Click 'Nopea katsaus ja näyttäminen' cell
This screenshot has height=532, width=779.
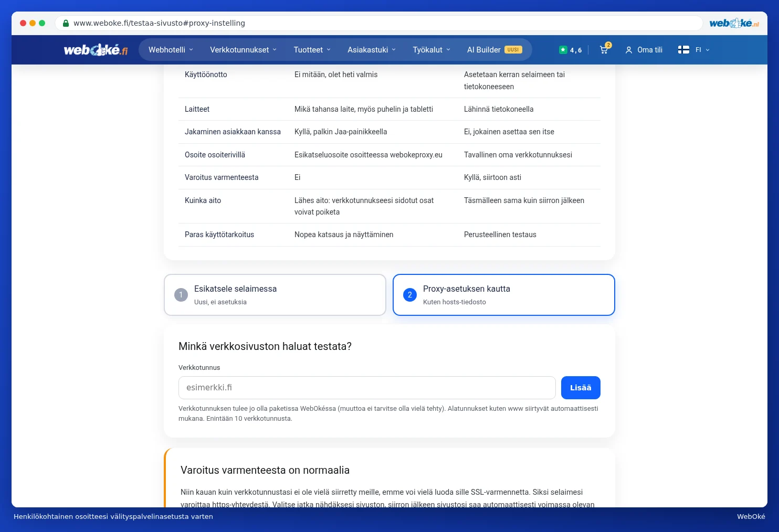[x=344, y=235]
